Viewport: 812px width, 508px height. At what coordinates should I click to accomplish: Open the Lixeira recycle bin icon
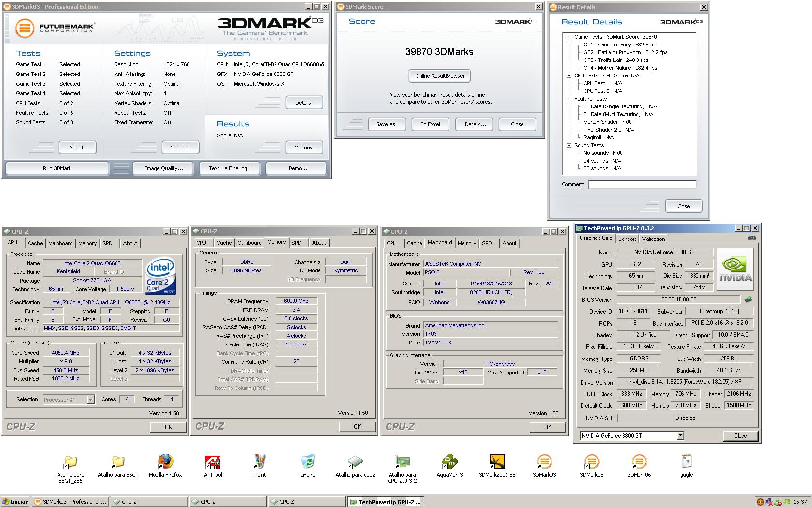tap(307, 463)
